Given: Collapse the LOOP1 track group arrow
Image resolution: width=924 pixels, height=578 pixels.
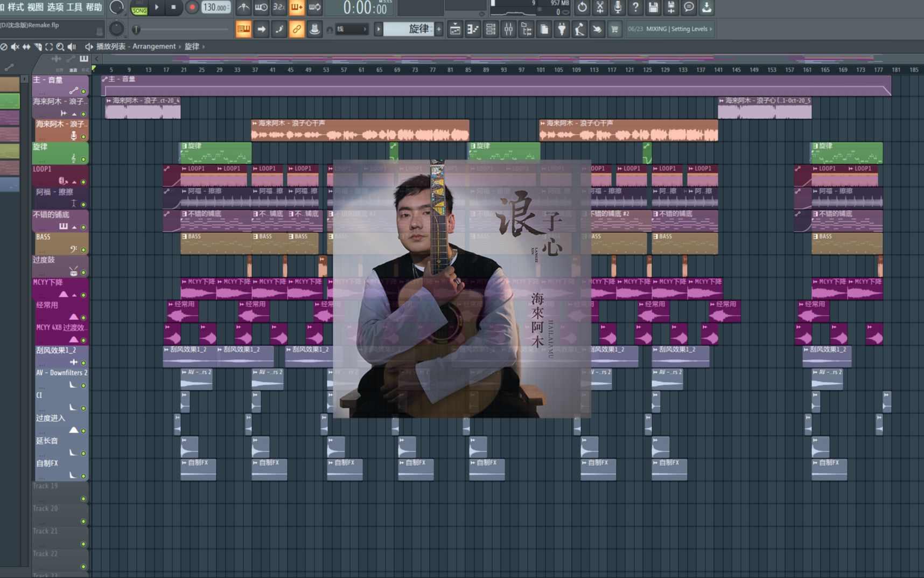Looking at the screenshot, I should pyautogui.click(x=75, y=182).
